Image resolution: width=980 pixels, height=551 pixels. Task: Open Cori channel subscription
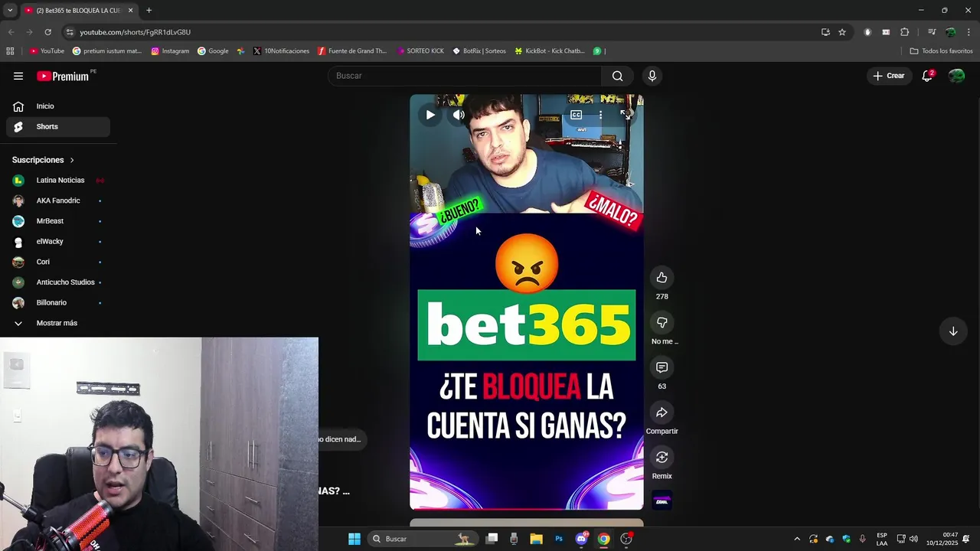click(58, 262)
